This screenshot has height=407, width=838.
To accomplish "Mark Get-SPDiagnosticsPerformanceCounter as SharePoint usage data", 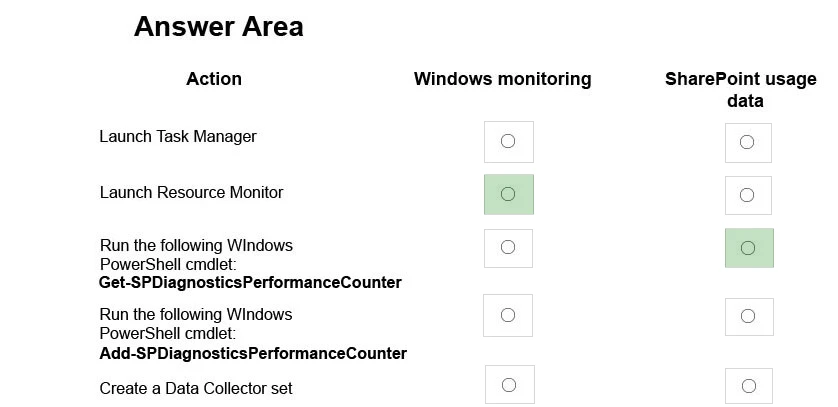I will click(748, 248).
